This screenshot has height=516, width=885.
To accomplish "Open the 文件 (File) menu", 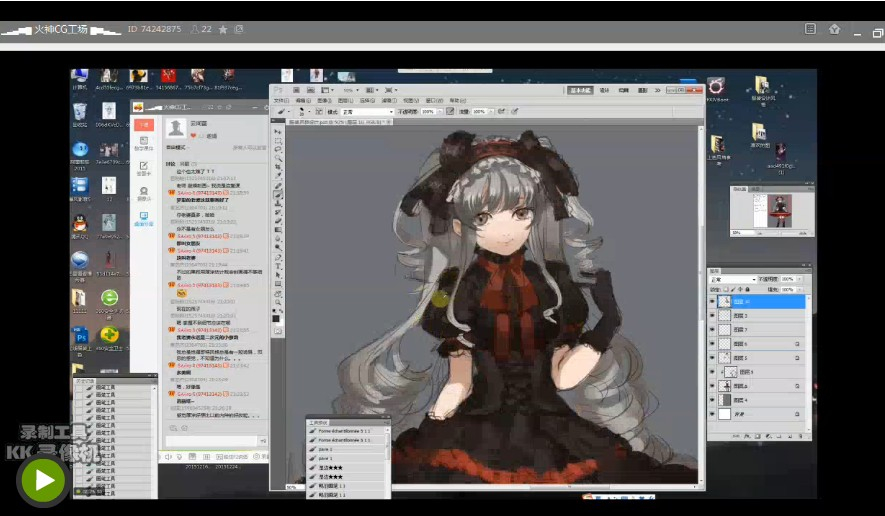I will 281,100.
